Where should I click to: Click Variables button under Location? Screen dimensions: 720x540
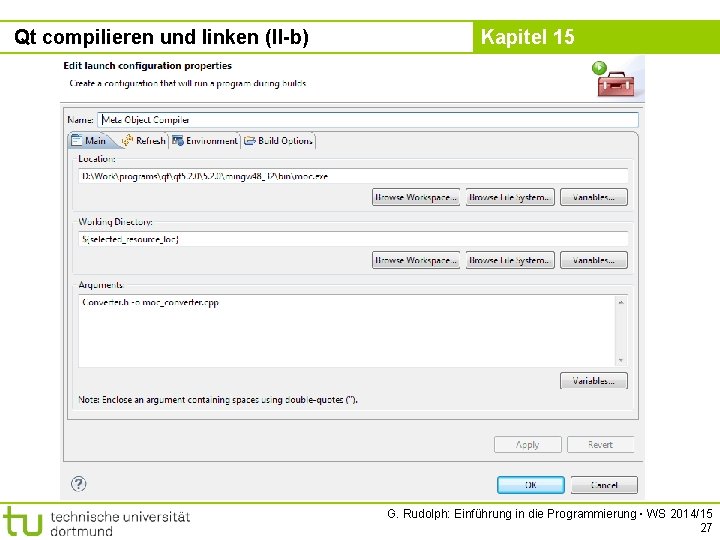[594, 197]
